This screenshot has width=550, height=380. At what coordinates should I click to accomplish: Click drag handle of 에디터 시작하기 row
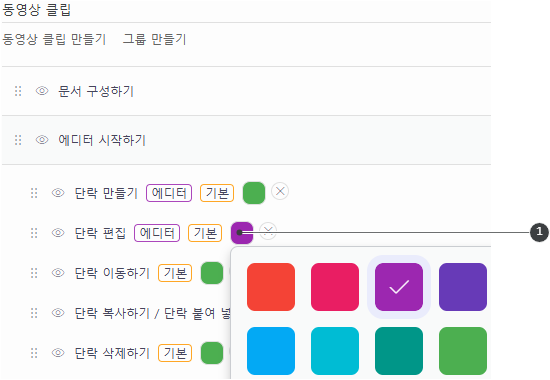[x=18, y=140]
